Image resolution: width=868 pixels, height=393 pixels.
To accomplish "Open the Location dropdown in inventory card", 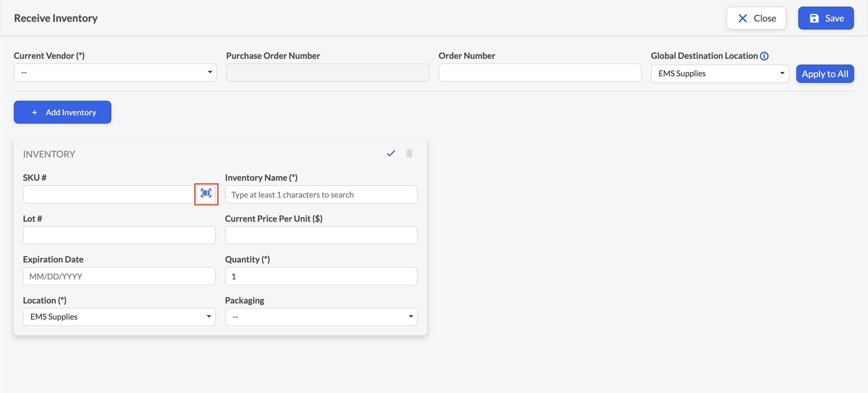I will pyautogui.click(x=119, y=317).
